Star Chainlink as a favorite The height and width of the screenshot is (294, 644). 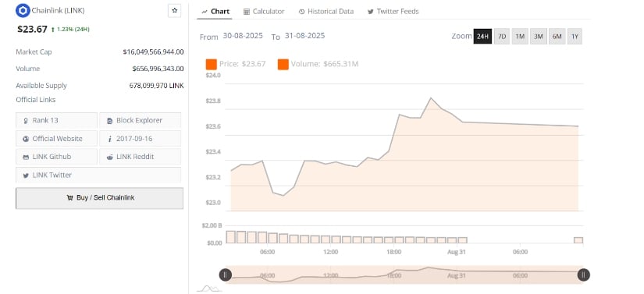click(x=175, y=11)
